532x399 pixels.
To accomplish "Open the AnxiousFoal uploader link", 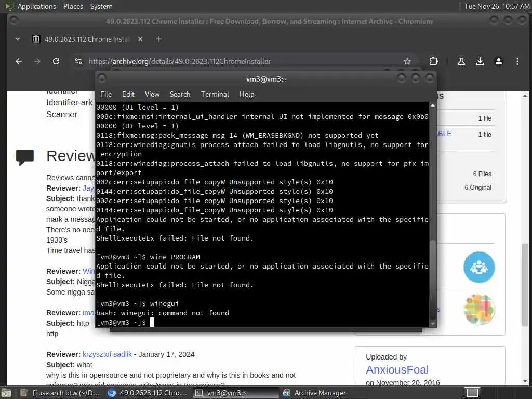I will coord(397,369).
